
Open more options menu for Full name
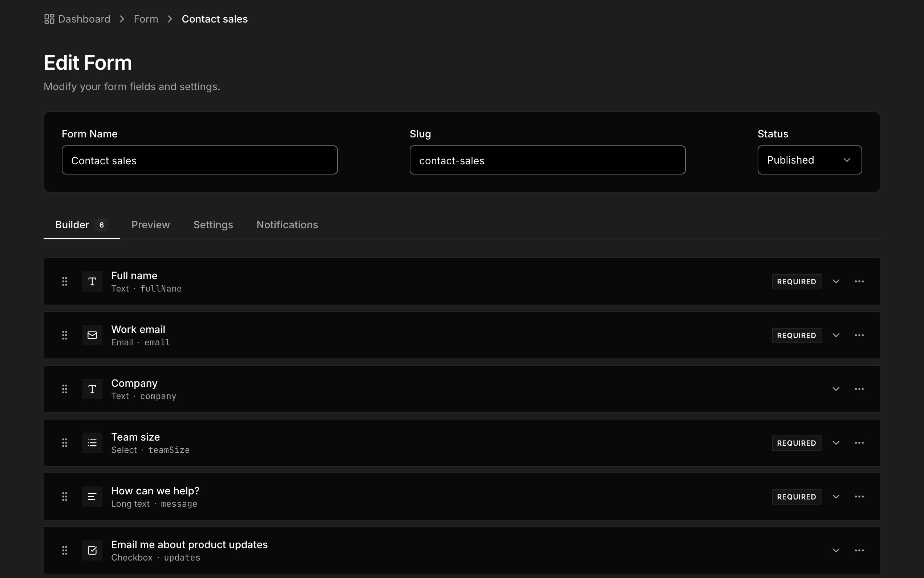click(x=859, y=282)
